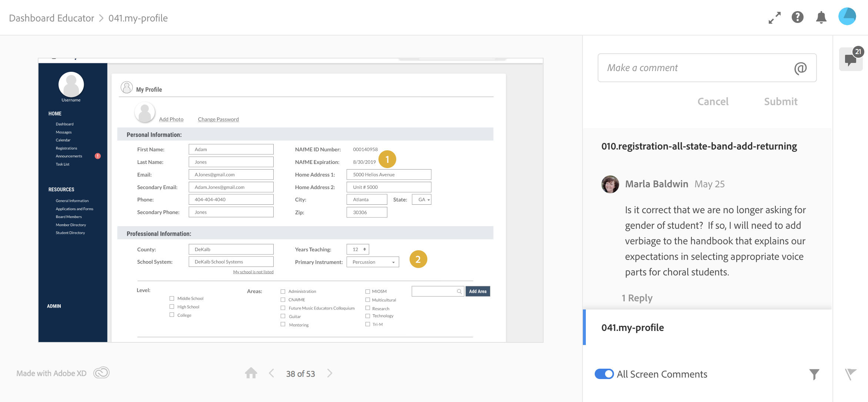
Task: Click the filter funnel icon for comments
Action: (x=814, y=374)
